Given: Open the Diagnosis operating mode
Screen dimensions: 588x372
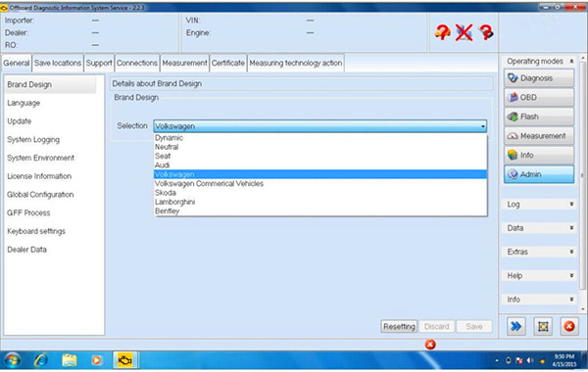Looking at the screenshot, I should (x=539, y=78).
